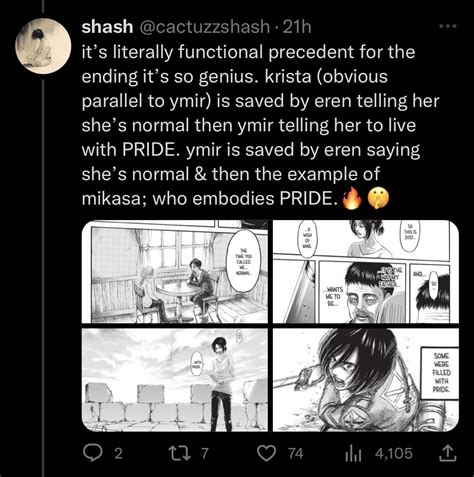Click the tweet text body
Image resolution: width=474 pixels, height=477 pixels.
pos(260,125)
